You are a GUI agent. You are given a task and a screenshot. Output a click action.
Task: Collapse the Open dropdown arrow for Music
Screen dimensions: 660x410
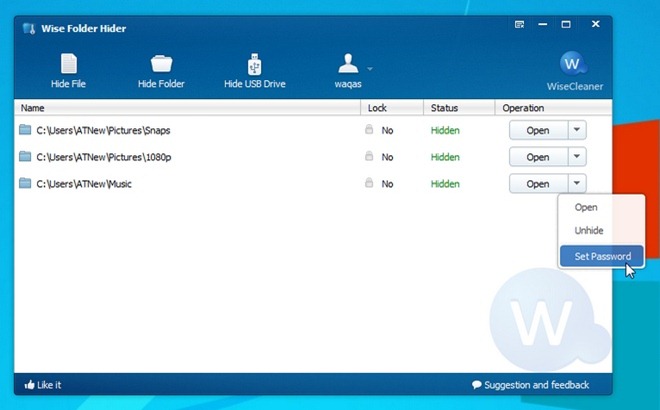point(577,184)
